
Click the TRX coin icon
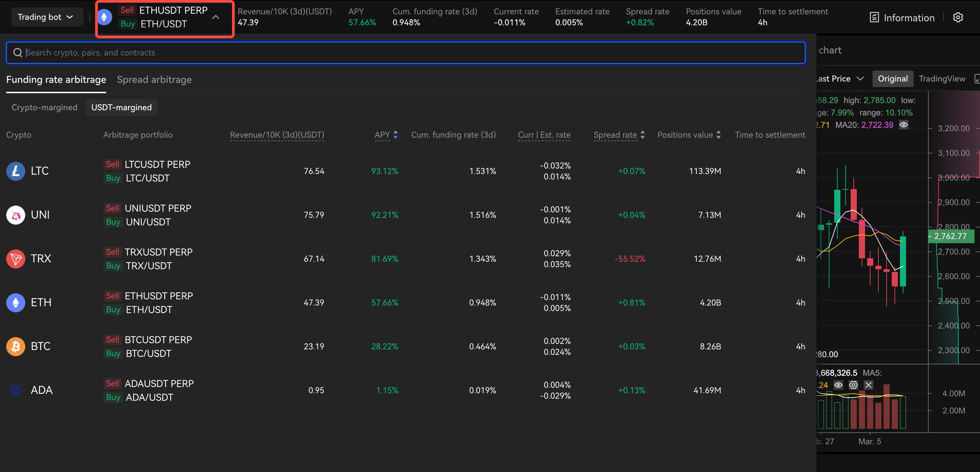pos(16,259)
